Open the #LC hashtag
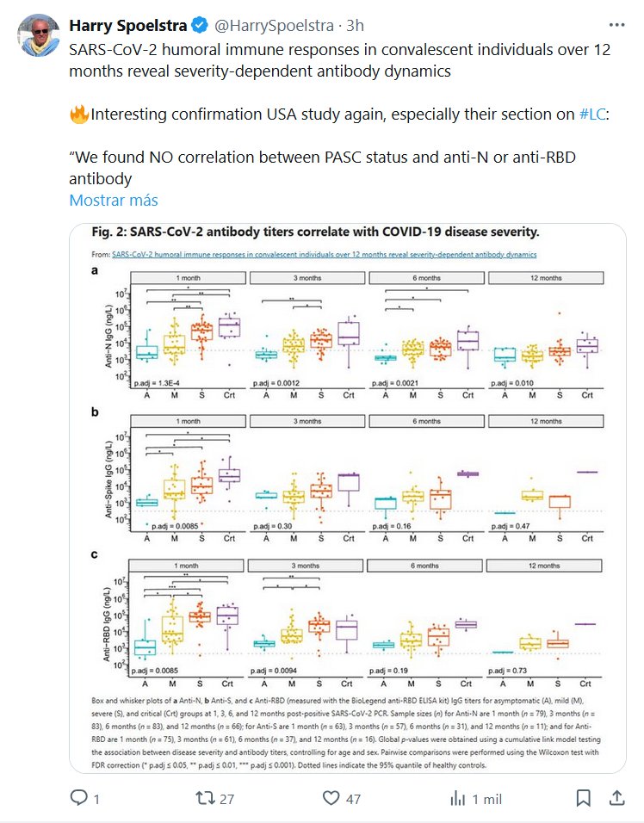 click(592, 114)
